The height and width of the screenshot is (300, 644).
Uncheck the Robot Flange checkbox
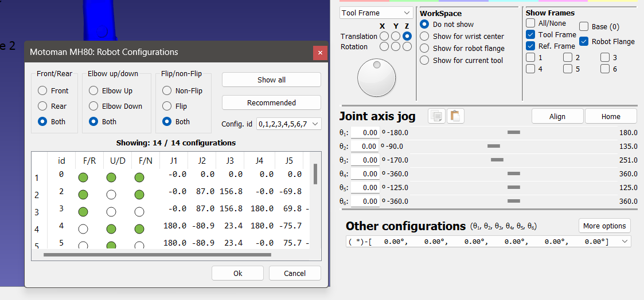click(584, 41)
